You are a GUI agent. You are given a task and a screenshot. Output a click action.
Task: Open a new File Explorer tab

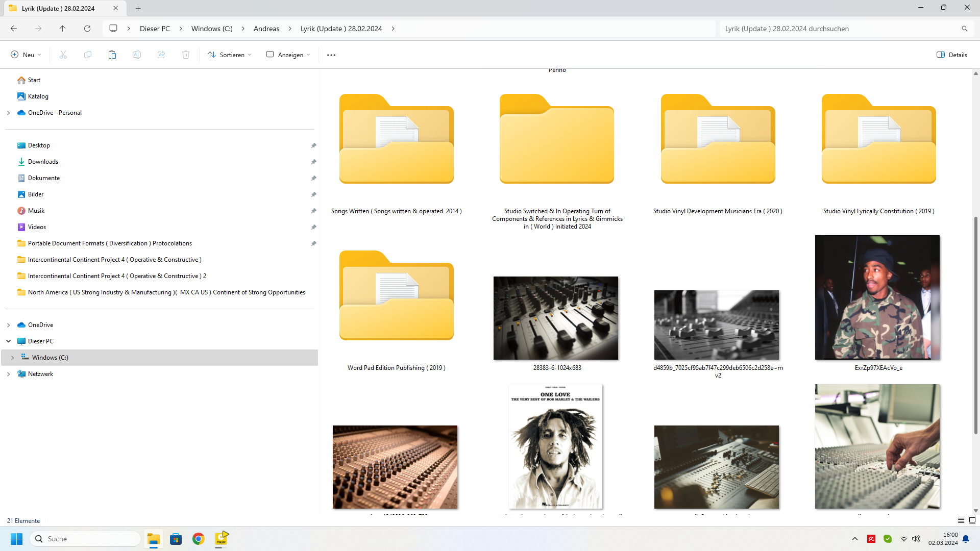138,8
